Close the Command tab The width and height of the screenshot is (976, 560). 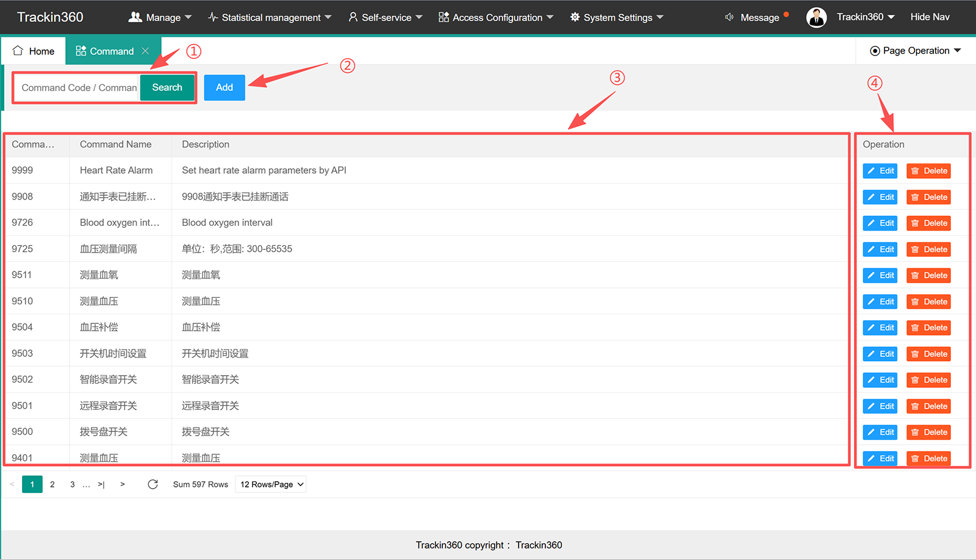point(145,51)
